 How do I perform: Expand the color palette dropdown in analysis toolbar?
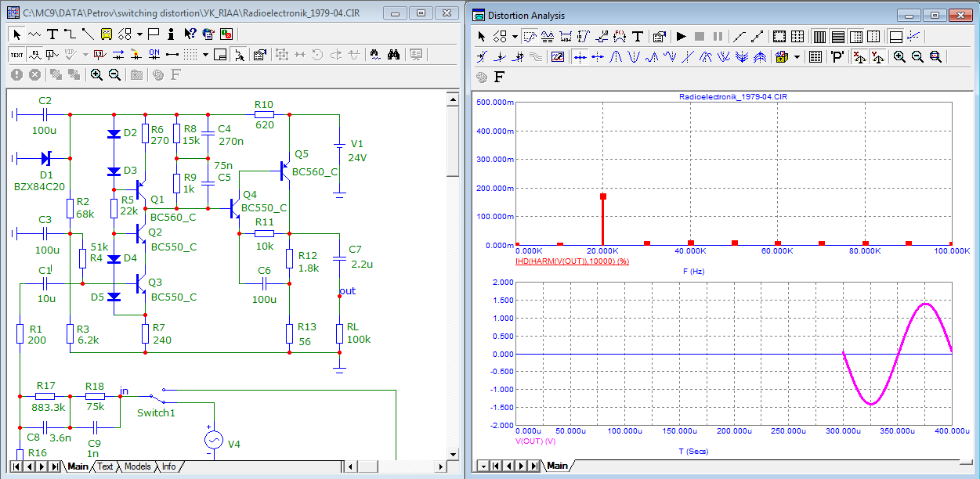point(797,56)
